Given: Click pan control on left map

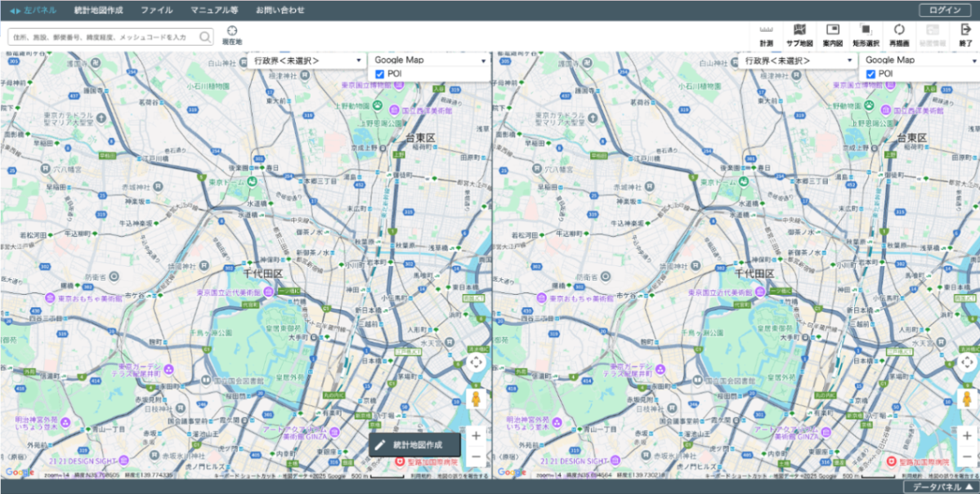Looking at the screenshot, I should click(x=476, y=363).
